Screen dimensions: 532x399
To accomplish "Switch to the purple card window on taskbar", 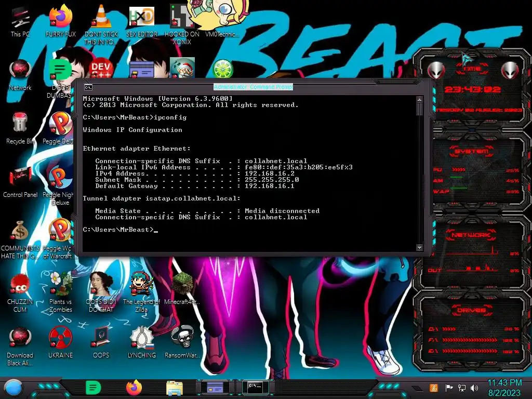I will pos(215,388).
